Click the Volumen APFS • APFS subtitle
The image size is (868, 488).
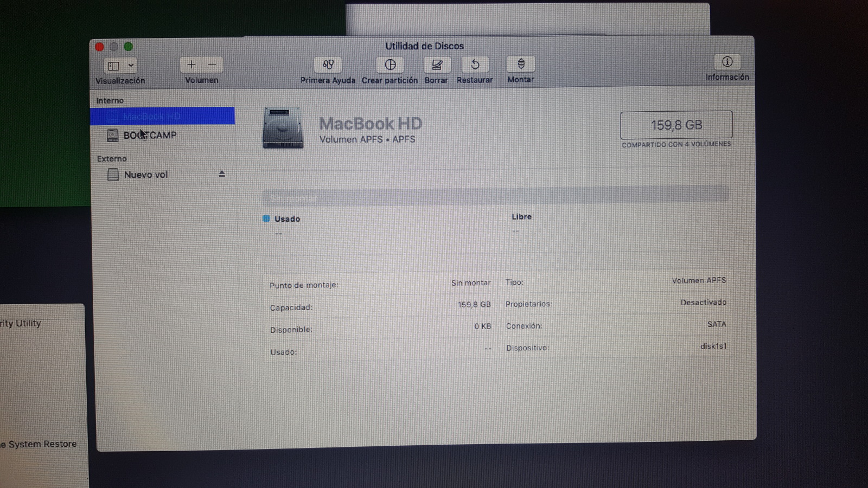367,139
